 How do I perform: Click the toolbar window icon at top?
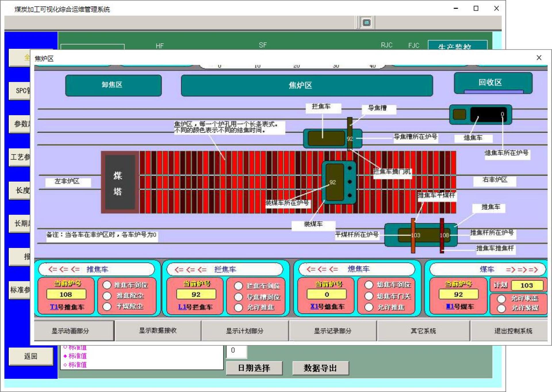366,22
